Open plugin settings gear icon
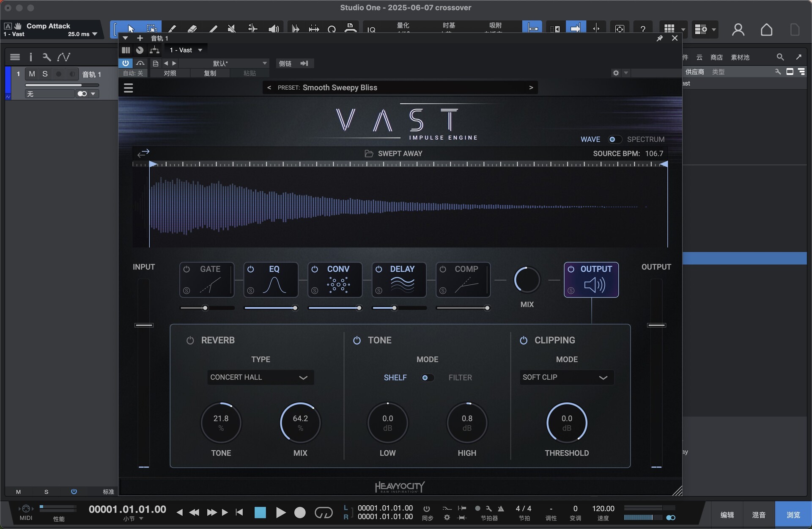The image size is (812, 529). tap(616, 73)
